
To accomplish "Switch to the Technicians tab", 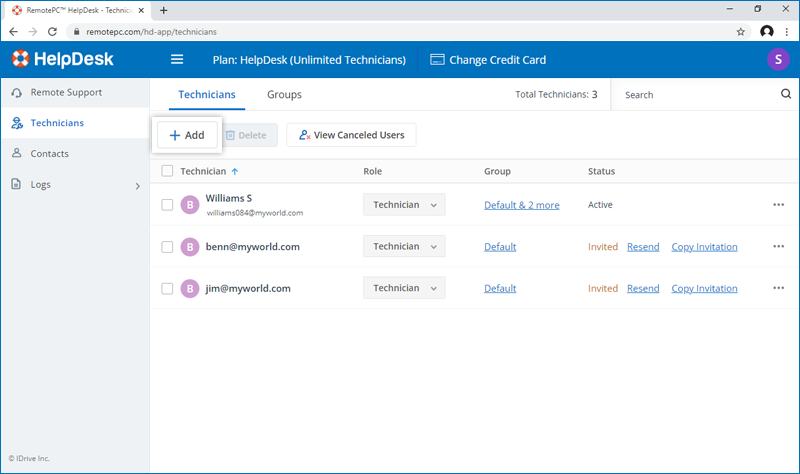I will 207,94.
